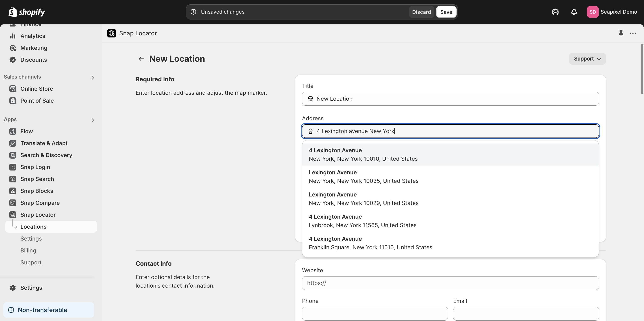This screenshot has width=644, height=321.
Task: Open the Snap Locator overflow menu
Action: [633, 33]
